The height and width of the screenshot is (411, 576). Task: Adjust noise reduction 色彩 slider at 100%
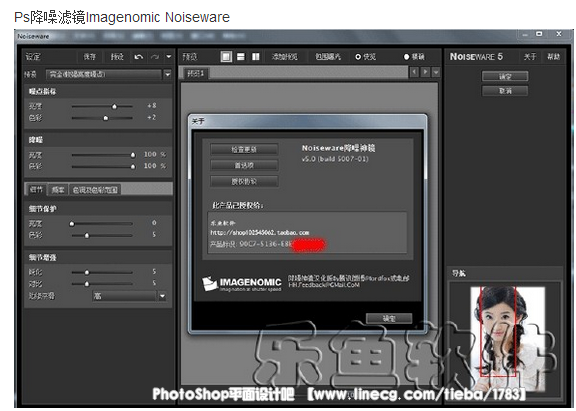[x=133, y=167]
